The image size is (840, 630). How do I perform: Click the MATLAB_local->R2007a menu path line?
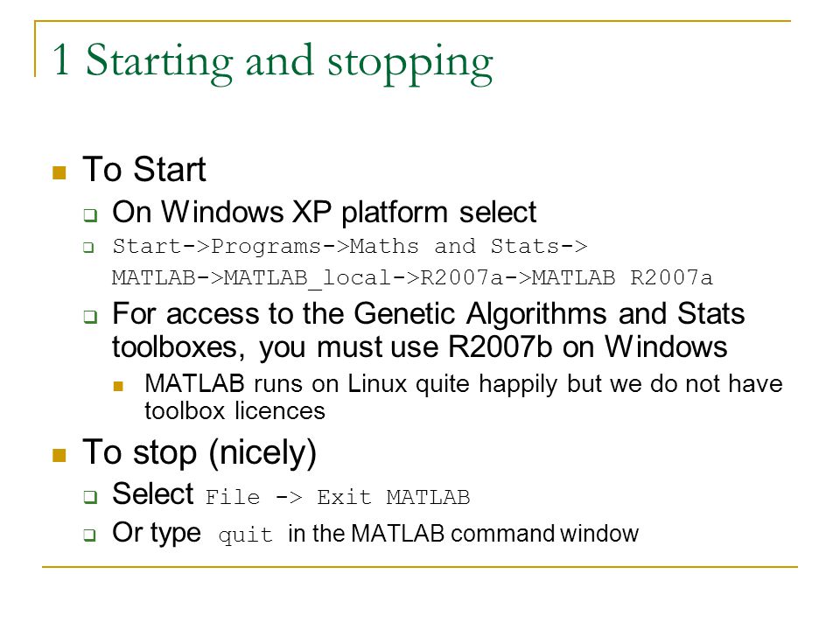(412, 278)
